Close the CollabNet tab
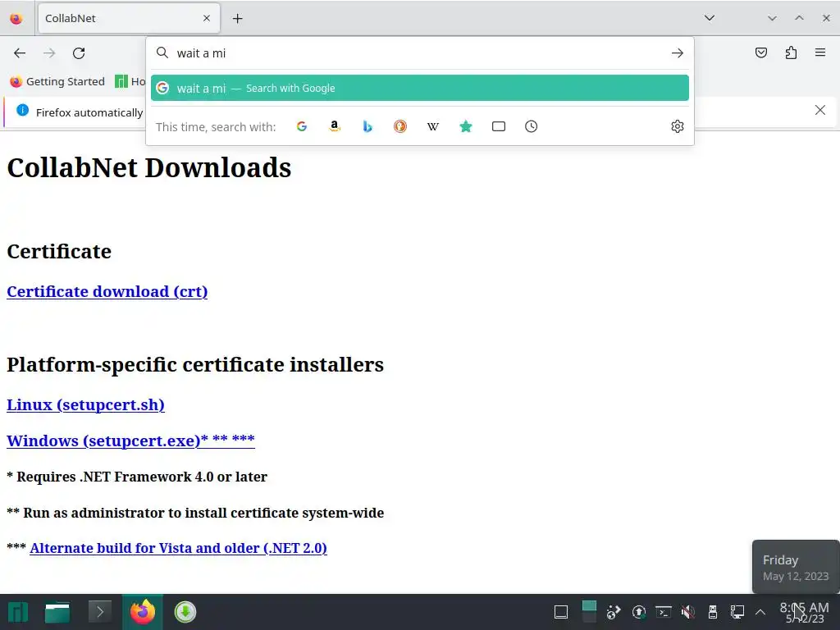 [x=207, y=18]
